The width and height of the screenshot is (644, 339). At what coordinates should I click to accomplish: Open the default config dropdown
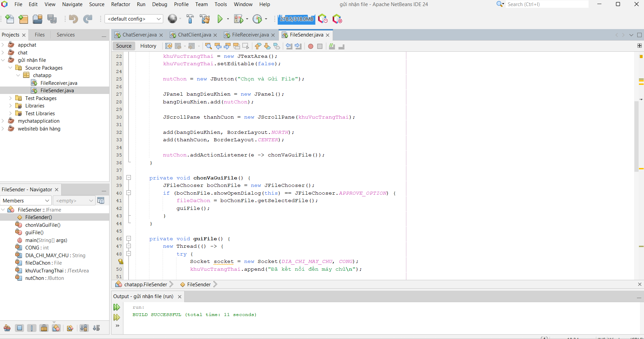pos(134,19)
